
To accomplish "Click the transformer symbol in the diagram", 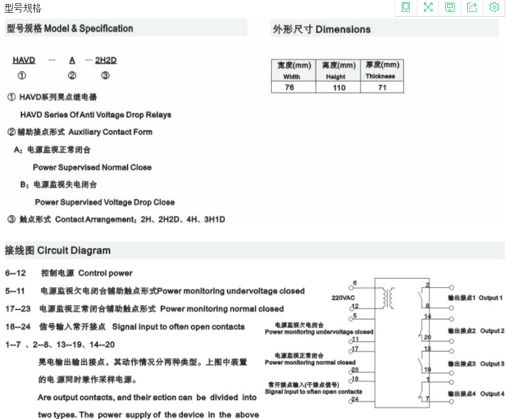I will point(389,298).
